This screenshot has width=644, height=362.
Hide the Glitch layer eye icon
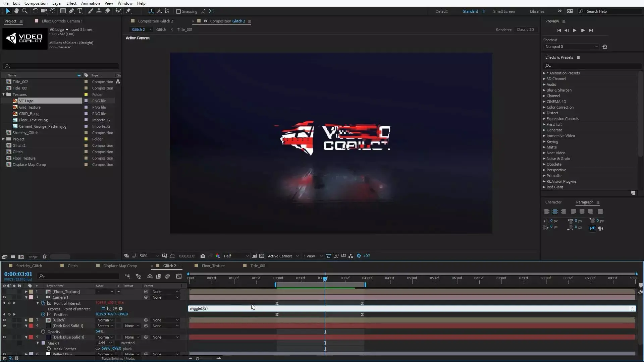[4, 320]
